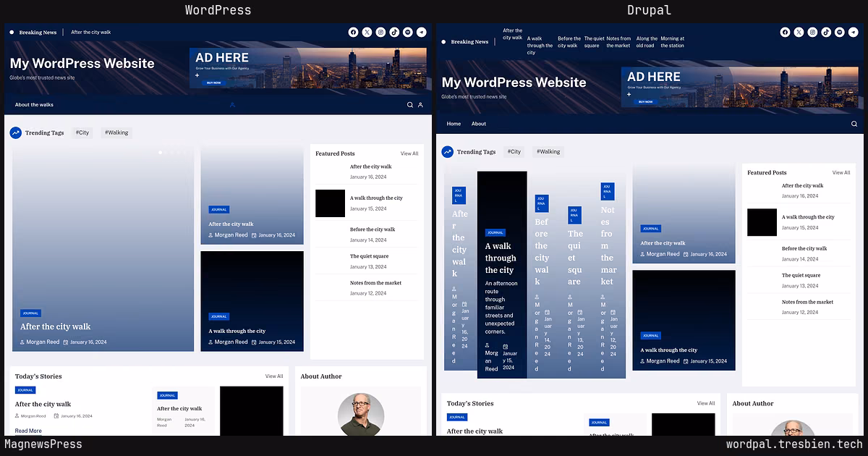The height and width of the screenshot is (456, 868).
Task: Click 'Morning at the station' ticker link in Drupal
Action: [672, 42]
